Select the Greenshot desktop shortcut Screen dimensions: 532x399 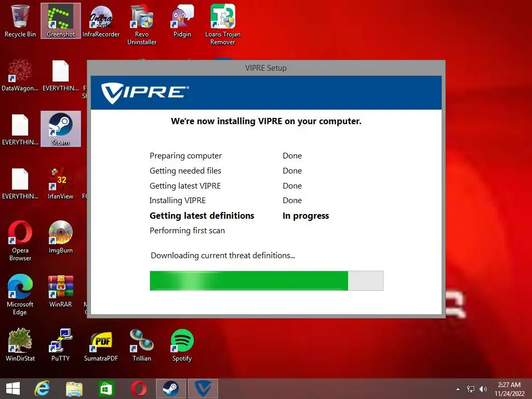click(61, 20)
